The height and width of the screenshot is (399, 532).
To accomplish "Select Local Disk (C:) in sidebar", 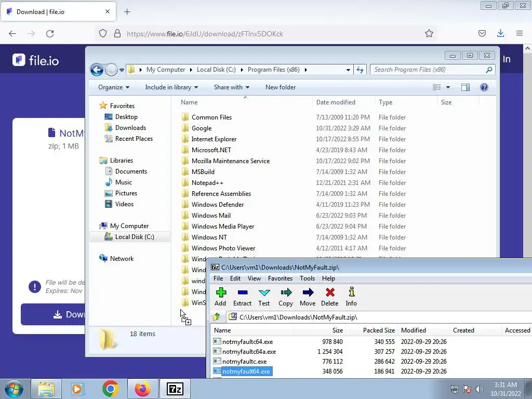I will tap(130, 237).
